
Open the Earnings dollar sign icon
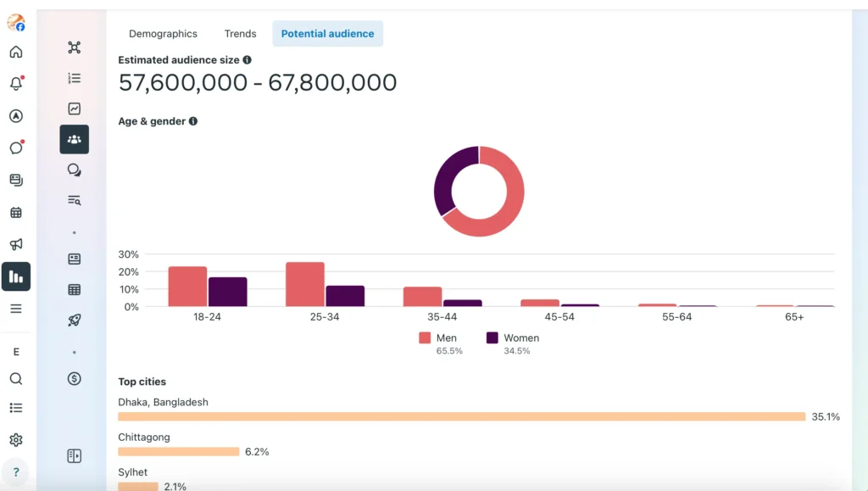[75, 378]
